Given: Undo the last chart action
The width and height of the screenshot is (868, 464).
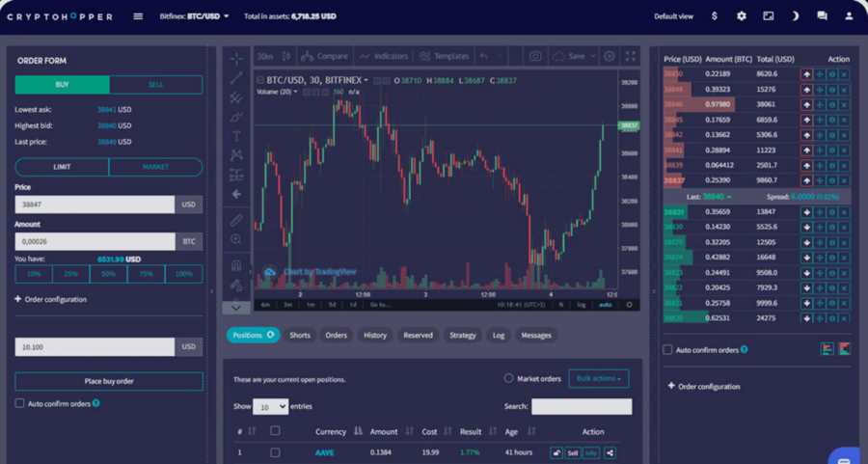Looking at the screenshot, I should 484,56.
